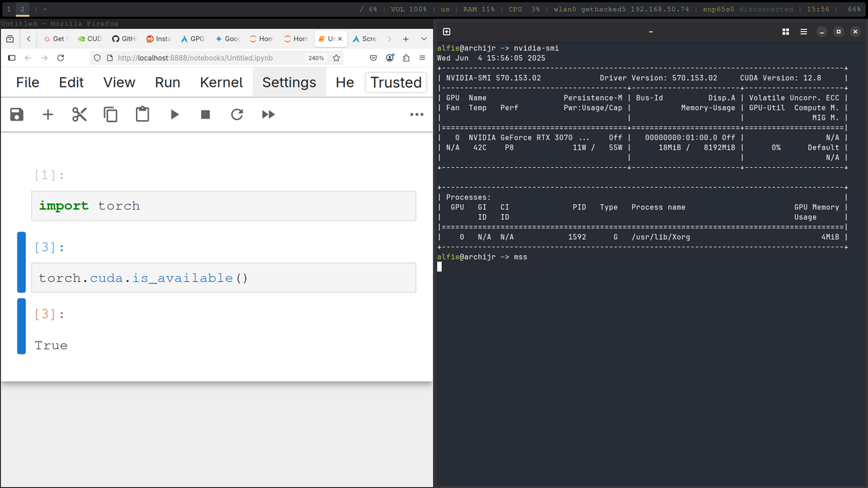Open the View menu in Jupyter

119,82
